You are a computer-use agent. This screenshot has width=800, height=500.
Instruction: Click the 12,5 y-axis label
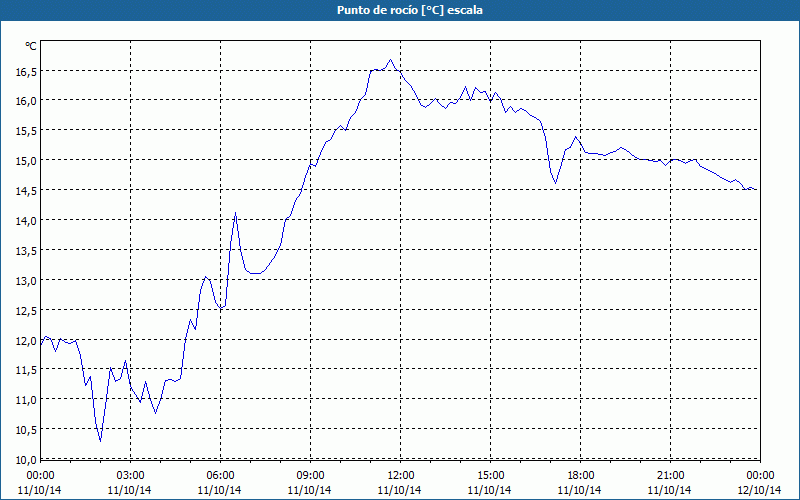point(27,311)
